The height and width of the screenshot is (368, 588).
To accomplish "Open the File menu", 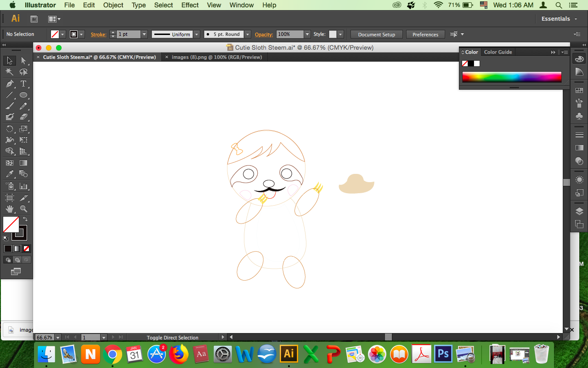I will click(x=69, y=5).
